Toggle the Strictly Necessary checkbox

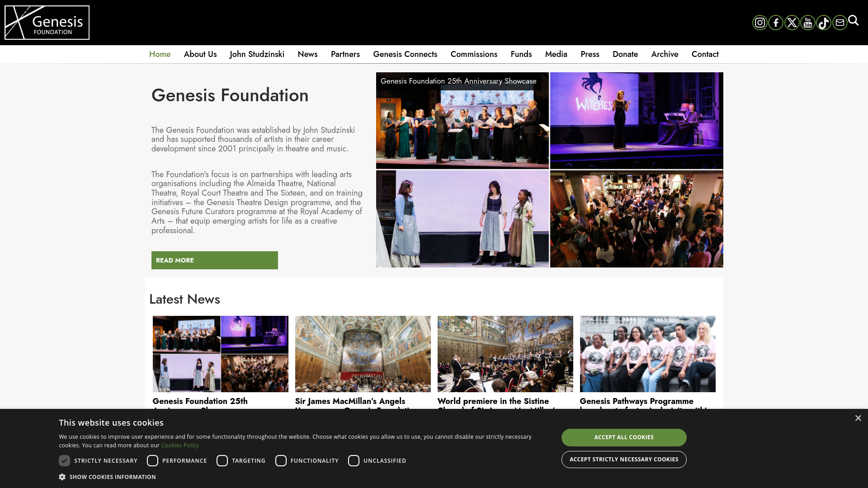(64, 460)
